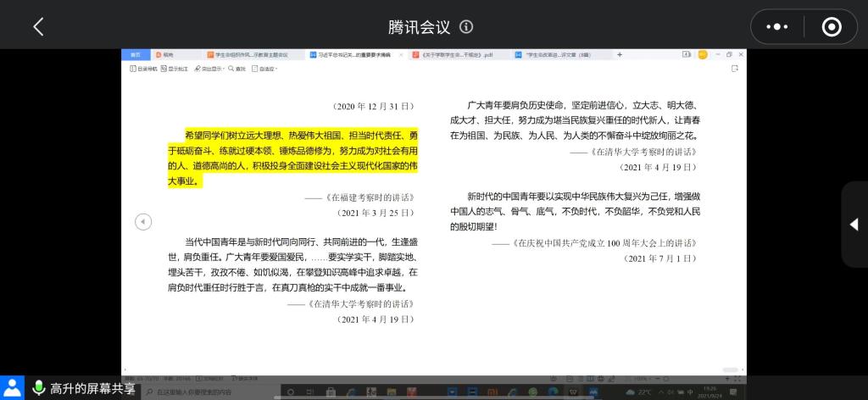The image size is (868, 400).
Task: Click the 查找 search tool
Action: [237, 68]
